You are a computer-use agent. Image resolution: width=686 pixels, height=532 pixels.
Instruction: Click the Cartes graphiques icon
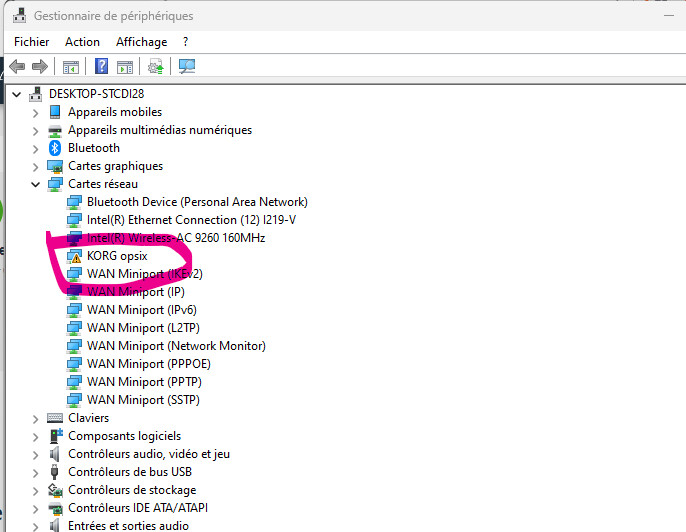[55, 166]
